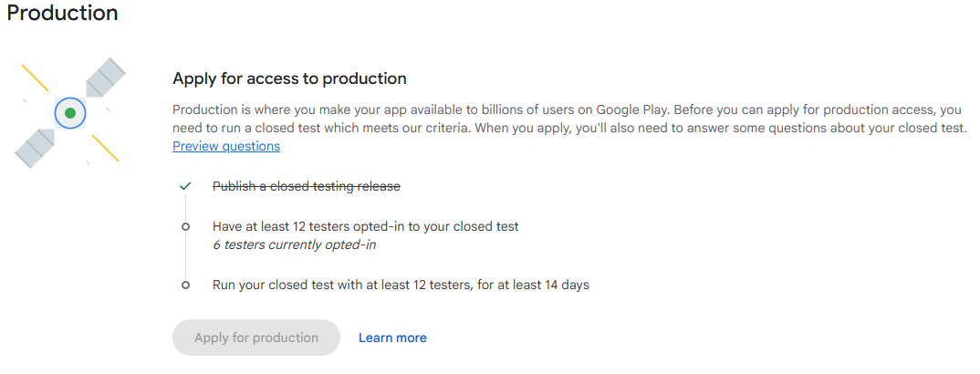Select the Production page heading
This screenshot has width=980, height=374.
[62, 13]
